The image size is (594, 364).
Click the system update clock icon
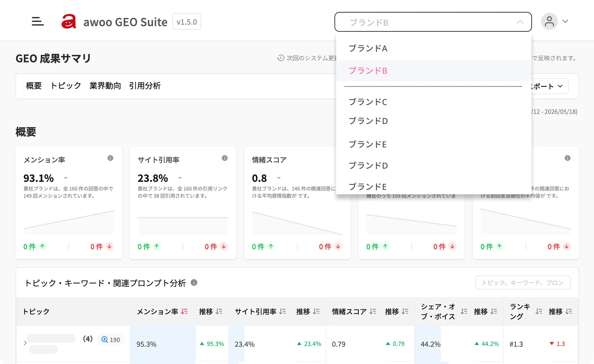281,58
